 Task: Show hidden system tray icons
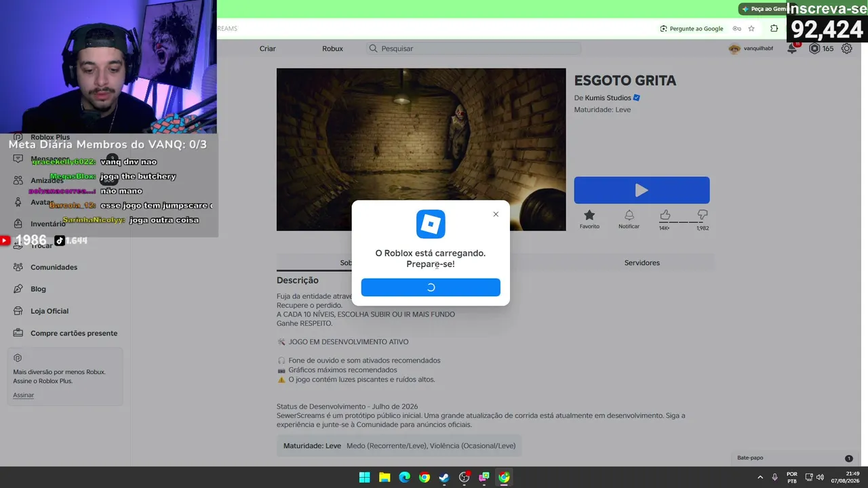[760, 477]
